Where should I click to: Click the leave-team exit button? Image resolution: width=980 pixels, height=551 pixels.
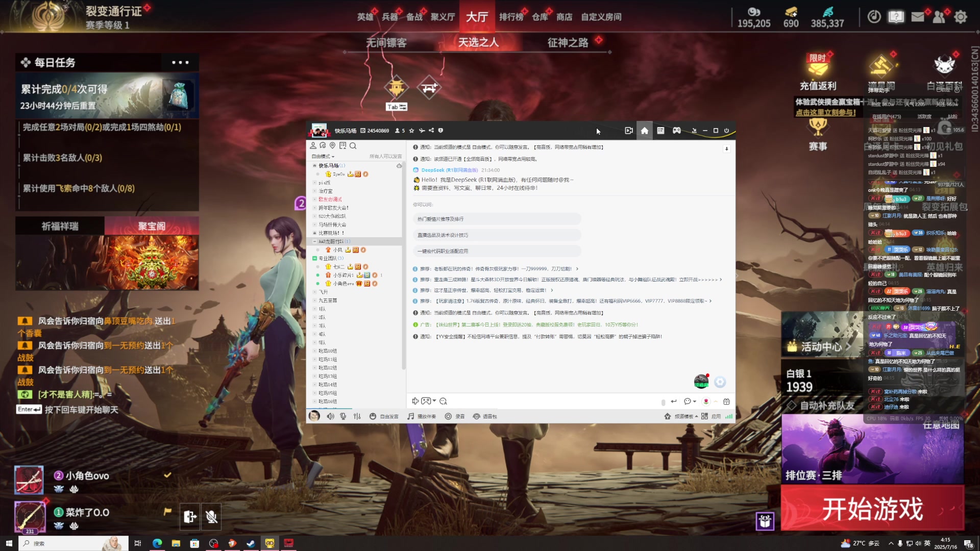click(x=190, y=517)
